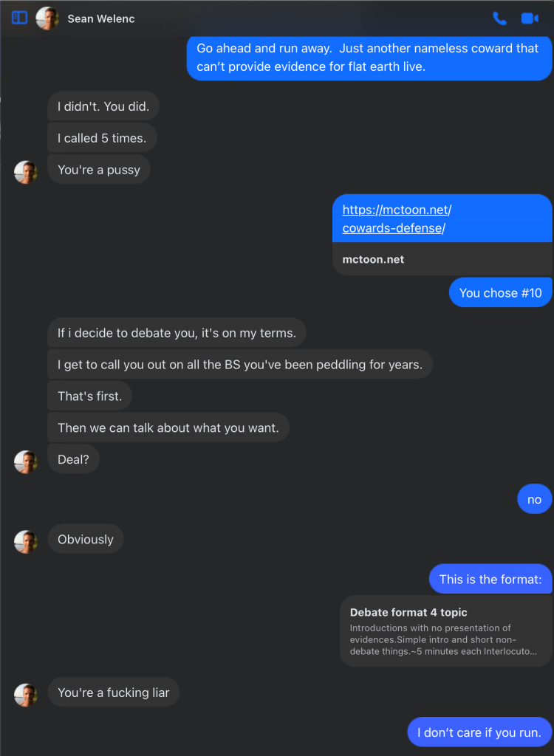Click the "This is the format:" message
The width and height of the screenshot is (554, 756).
(x=490, y=580)
